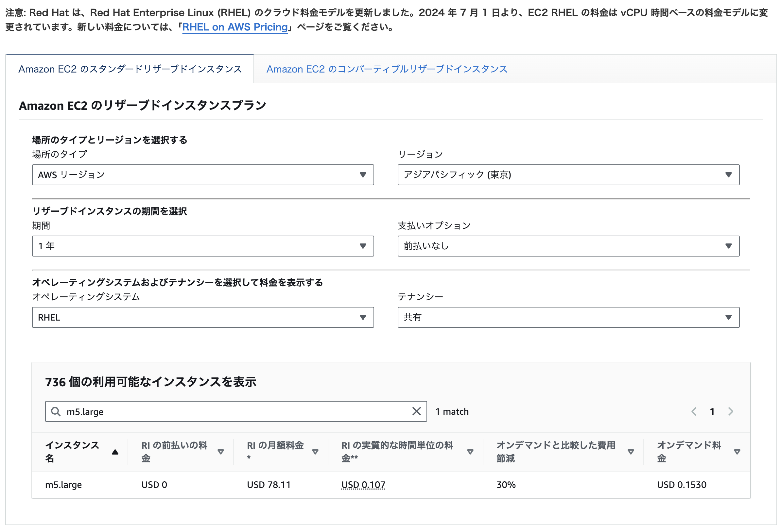Viewport: 781px width, 532px height.
Task: Click the 736 available instances heading
Action: point(150,382)
